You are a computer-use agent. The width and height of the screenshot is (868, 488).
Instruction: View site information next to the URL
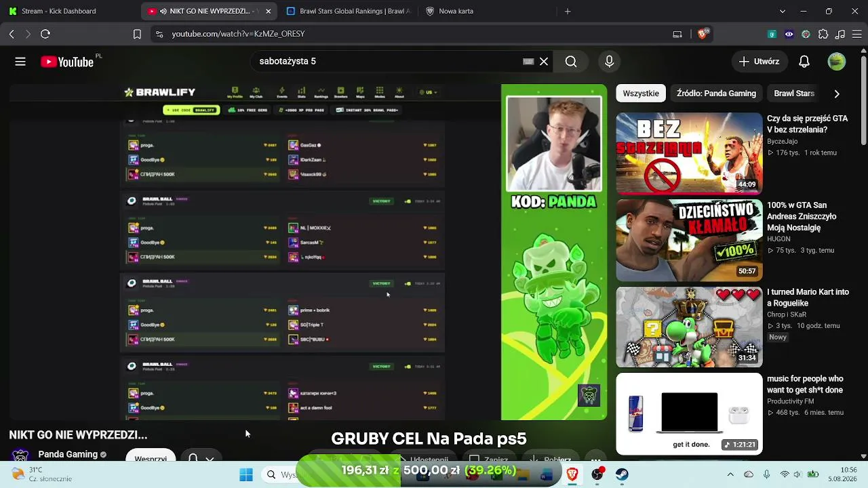click(159, 34)
